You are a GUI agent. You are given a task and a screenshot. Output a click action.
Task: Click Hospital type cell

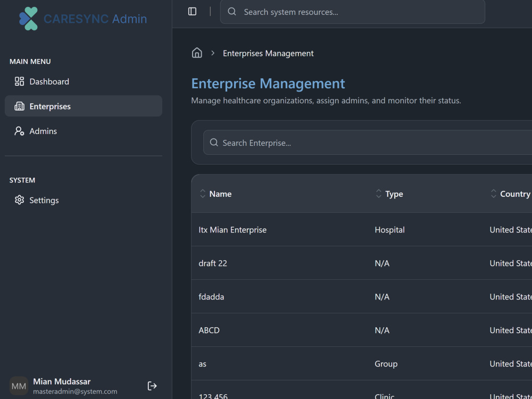(389, 230)
